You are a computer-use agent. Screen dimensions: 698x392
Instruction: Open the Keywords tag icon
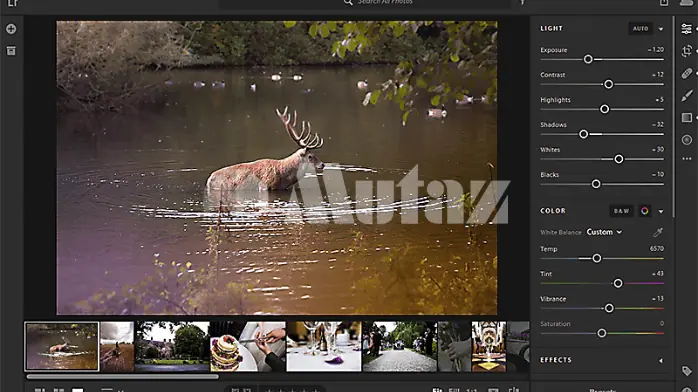(686, 371)
